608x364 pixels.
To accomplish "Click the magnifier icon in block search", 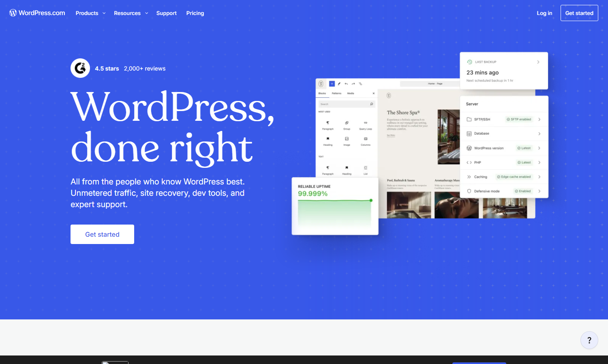I will pyautogui.click(x=371, y=104).
